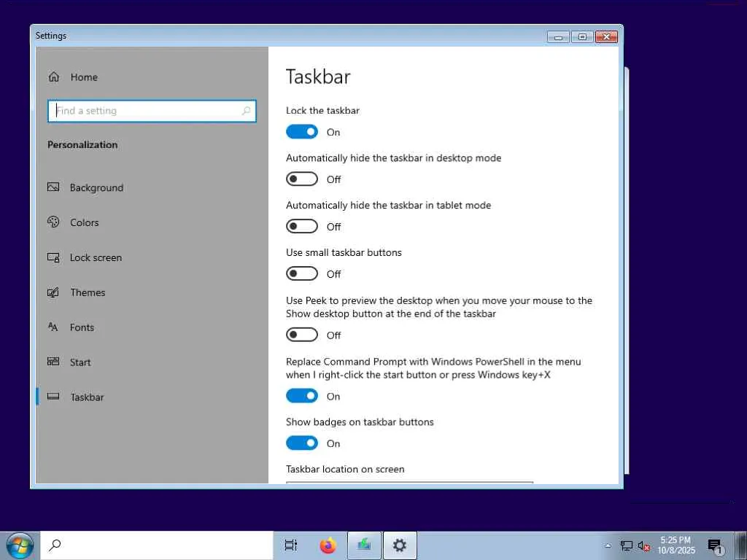Enable auto-hide taskbar in desktop mode
Screen dimensions: 747x560
pyautogui.click(x=301, y=179)
